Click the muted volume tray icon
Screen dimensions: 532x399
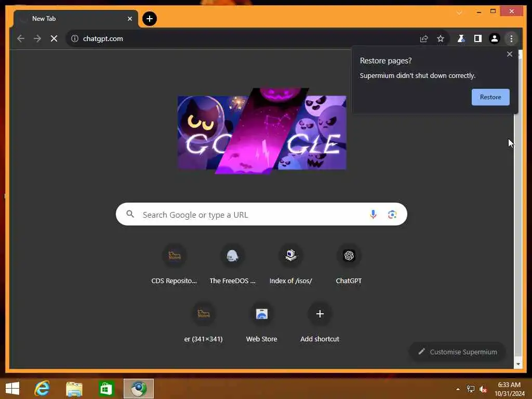point(483,389)
